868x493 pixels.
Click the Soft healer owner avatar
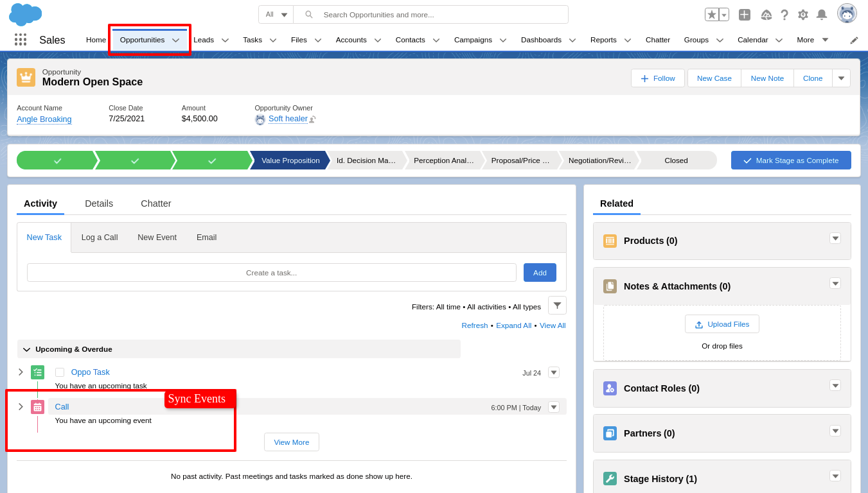(260, 119)
